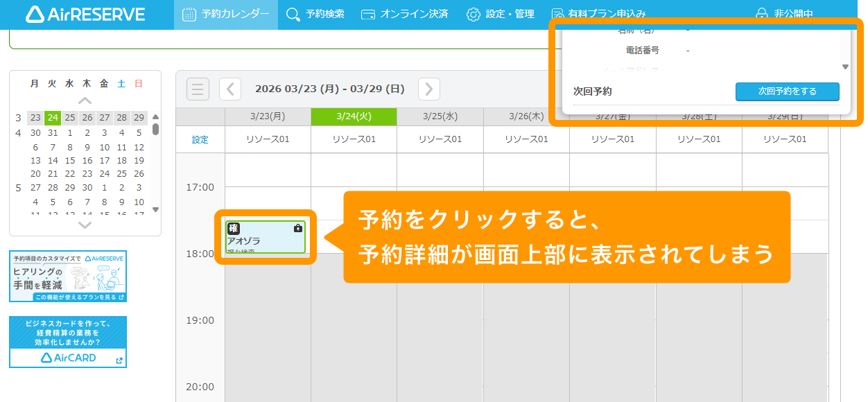Click the briefcase icon on アオゾラ reservation

[298, 228]
